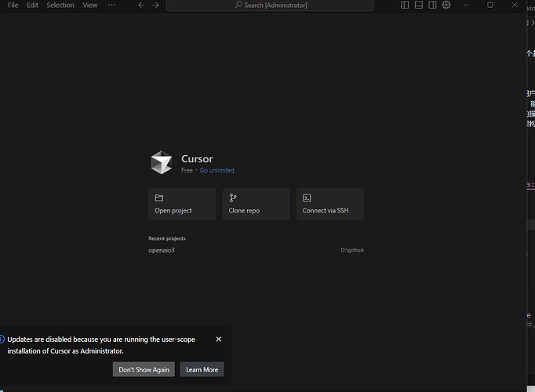Go back with the left arrow

(x=142, y=5)
